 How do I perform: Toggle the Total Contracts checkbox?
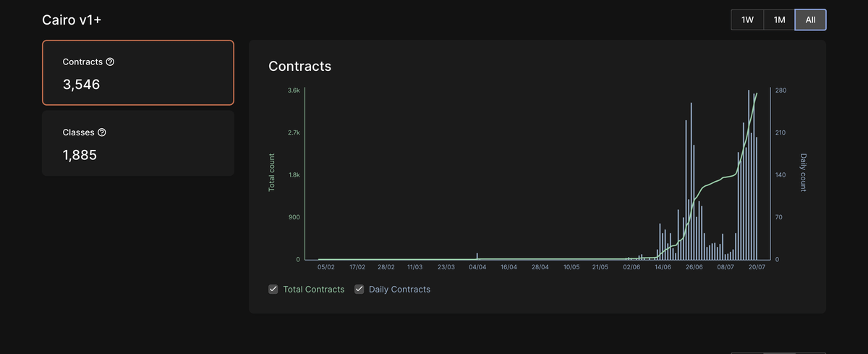click(x=273, y=290)
